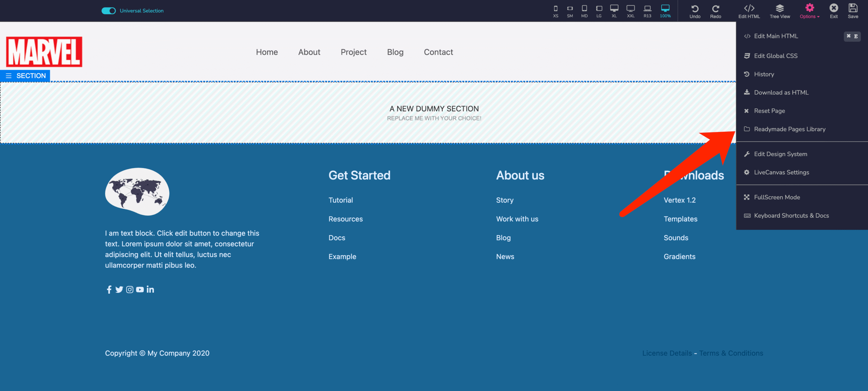Select Download as HTML option

click(x=781, y=93)
